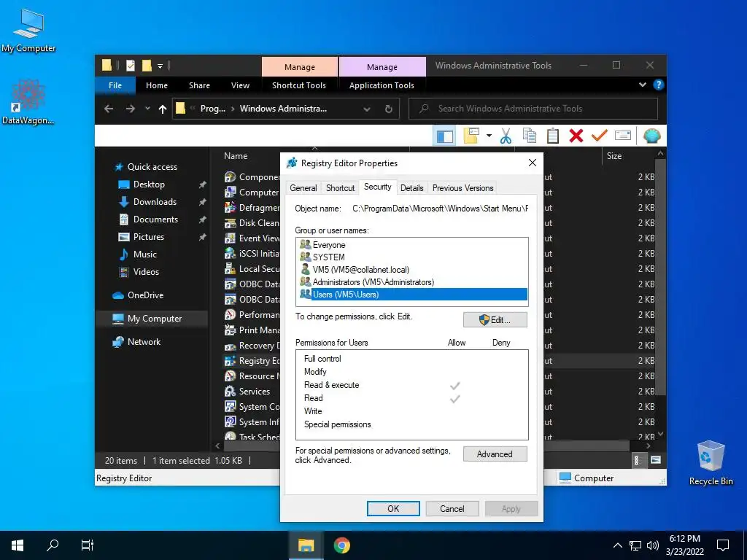
Task: Click the taskbar clock showing 6:12 PM
Action: point(684,545)
